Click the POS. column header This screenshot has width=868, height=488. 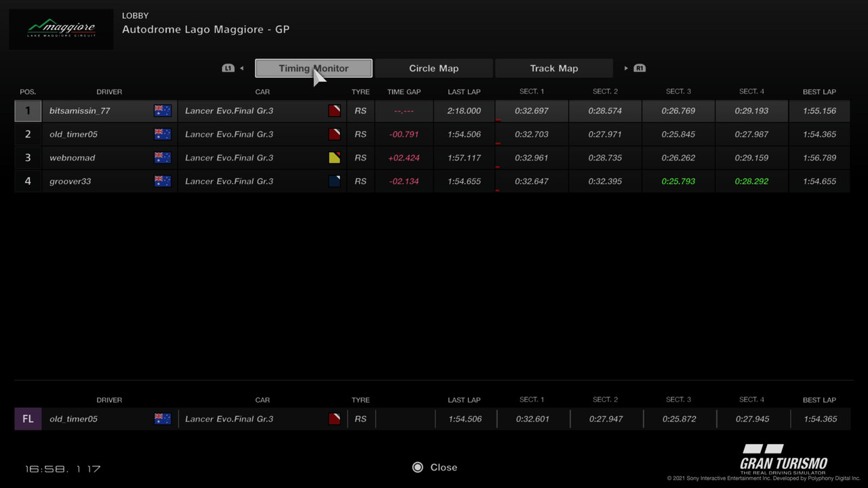[x=28, y=91]
